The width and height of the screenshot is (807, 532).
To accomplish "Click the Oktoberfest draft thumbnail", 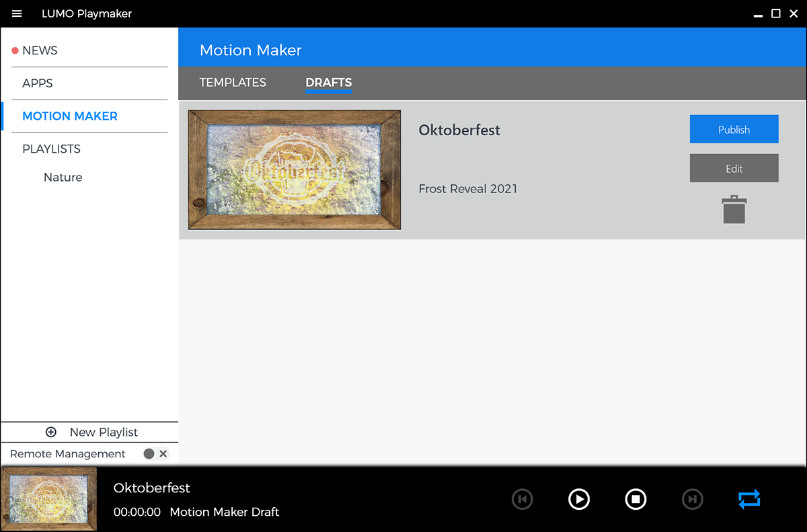I will [x=295, y=170].
